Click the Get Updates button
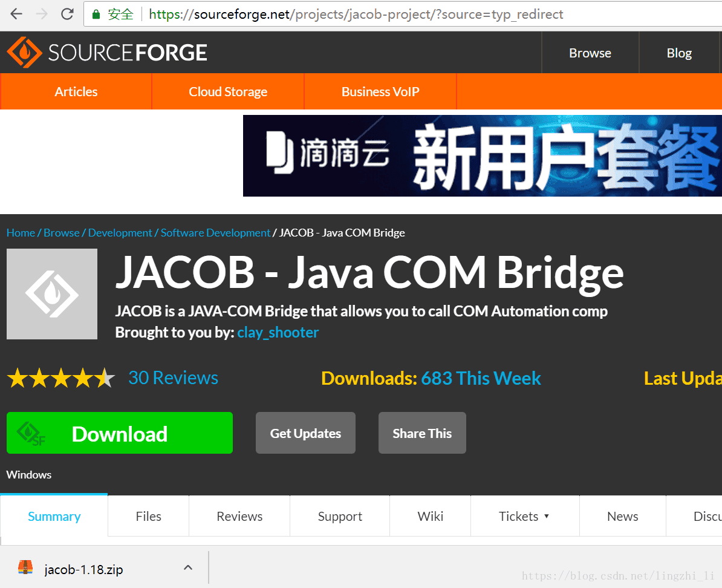This screenshot has height=588, width=722. tap(305, 433)
